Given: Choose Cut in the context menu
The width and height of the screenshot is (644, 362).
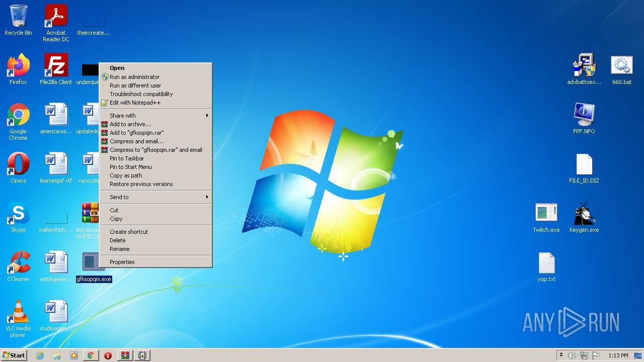Looking at the screenshot, I should pos(155,210).
